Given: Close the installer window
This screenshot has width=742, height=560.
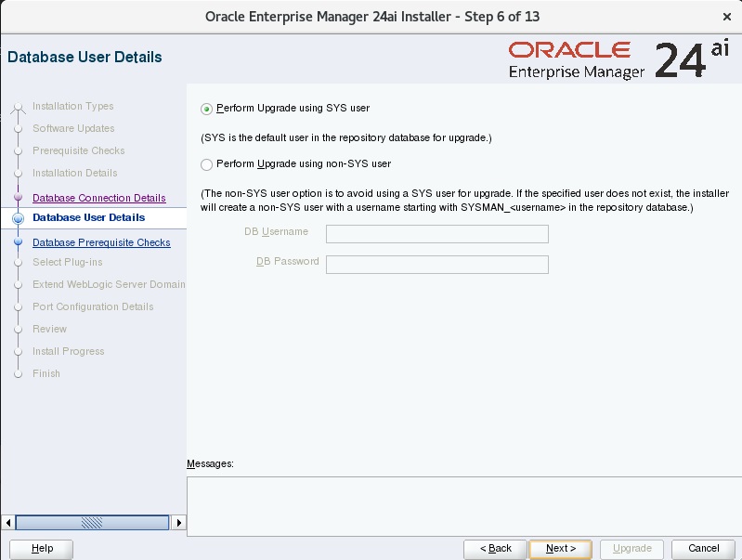Looking at the screenshot, I should 727,17.
